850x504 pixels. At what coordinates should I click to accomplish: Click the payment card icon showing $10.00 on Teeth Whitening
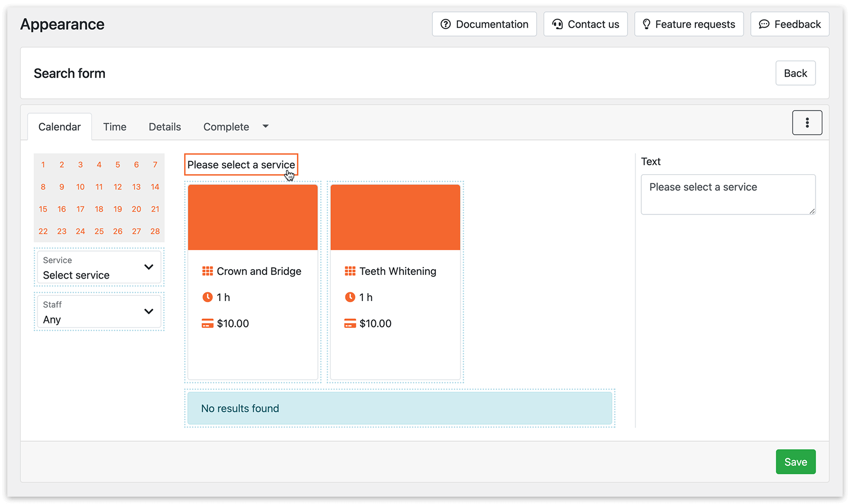tap(350, 323)
